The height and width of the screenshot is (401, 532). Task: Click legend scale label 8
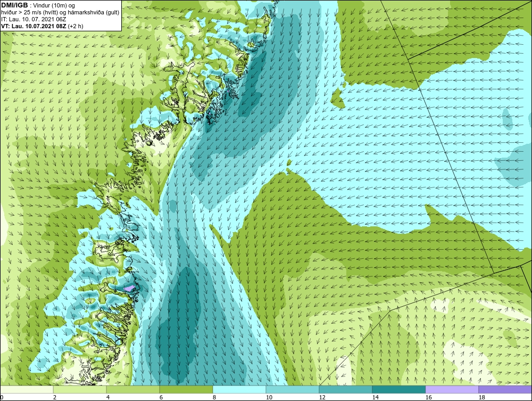tap(214, 397)
